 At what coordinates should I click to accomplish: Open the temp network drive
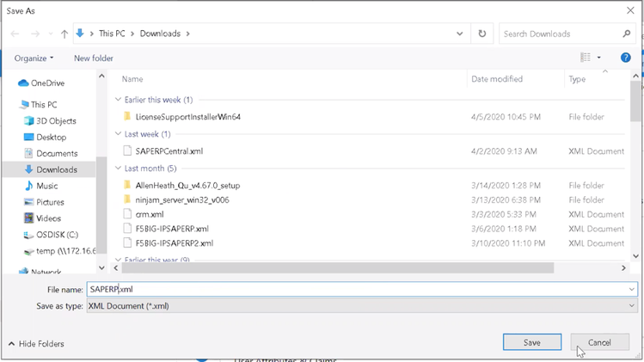click(x=60, y=250)
